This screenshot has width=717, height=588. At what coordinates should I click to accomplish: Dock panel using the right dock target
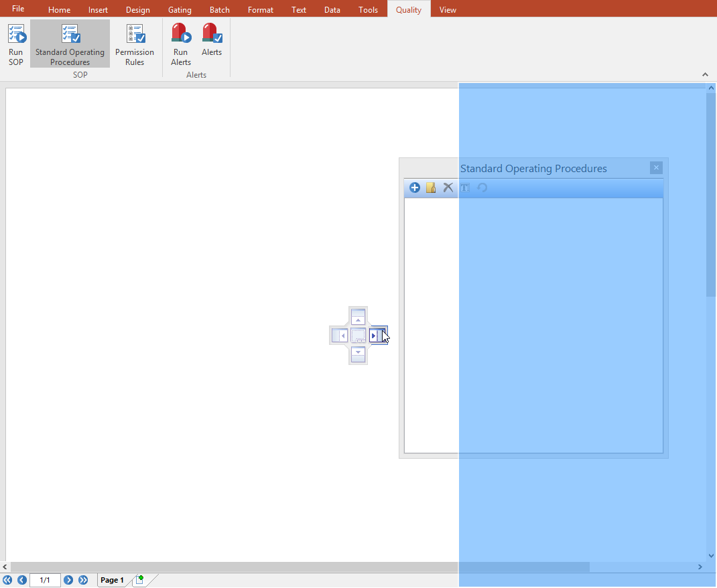click(x=377, y=336)
